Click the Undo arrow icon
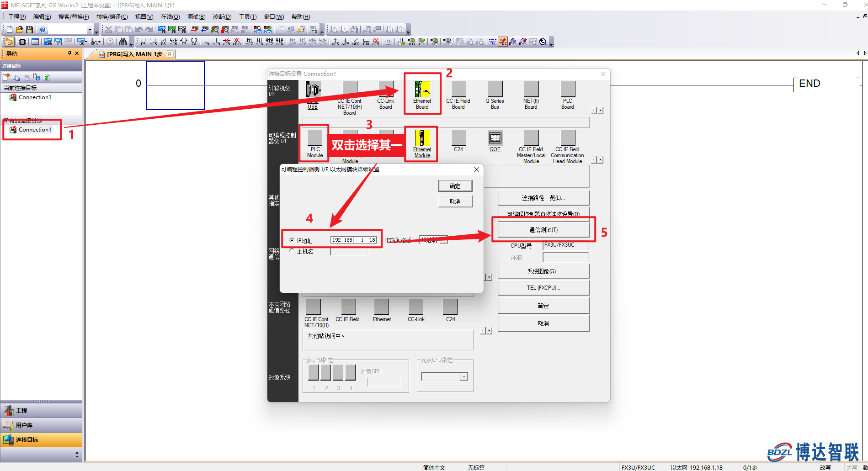The image size is (868, 471). pos(139,30)
